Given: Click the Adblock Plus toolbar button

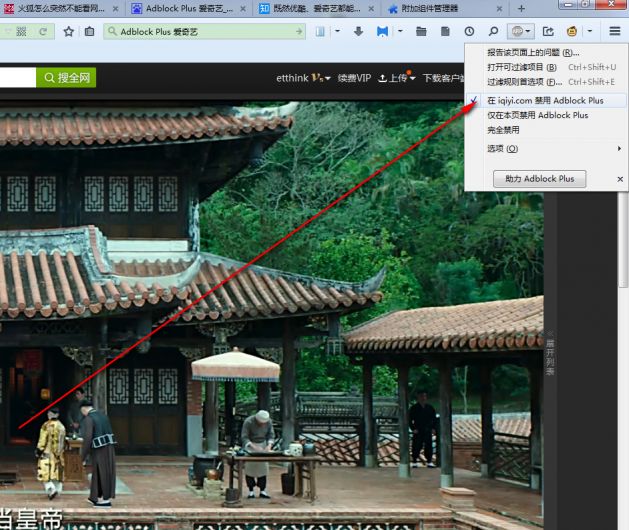Looking at the screenshot, I should [521, 31].
